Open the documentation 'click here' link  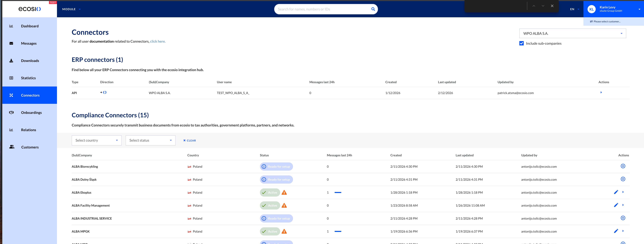coord(158,41)
